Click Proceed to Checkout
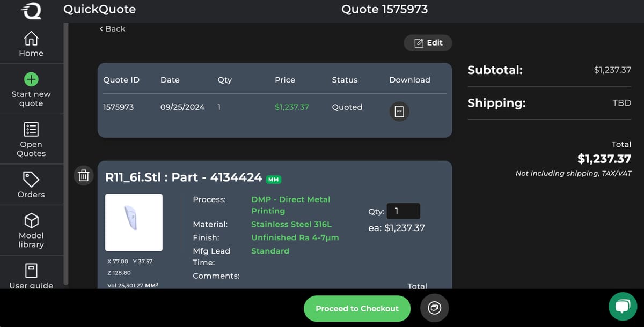The width and height of the screenshot is (644, 327). pos(357,309)
